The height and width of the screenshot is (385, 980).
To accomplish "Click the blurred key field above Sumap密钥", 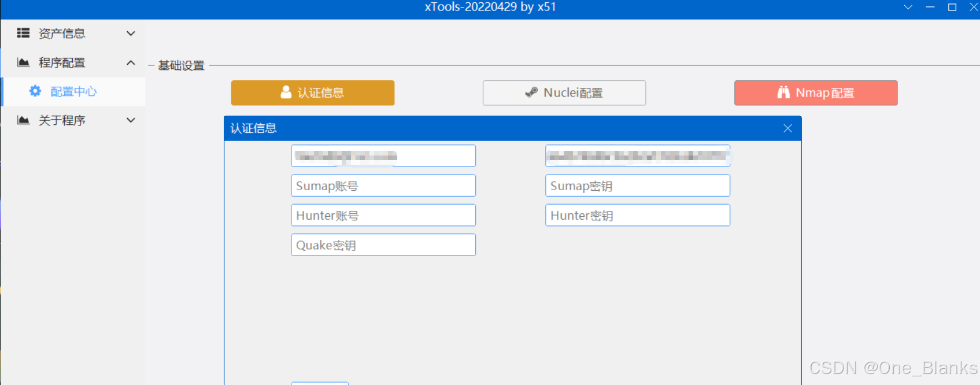I will click(638, 156).
